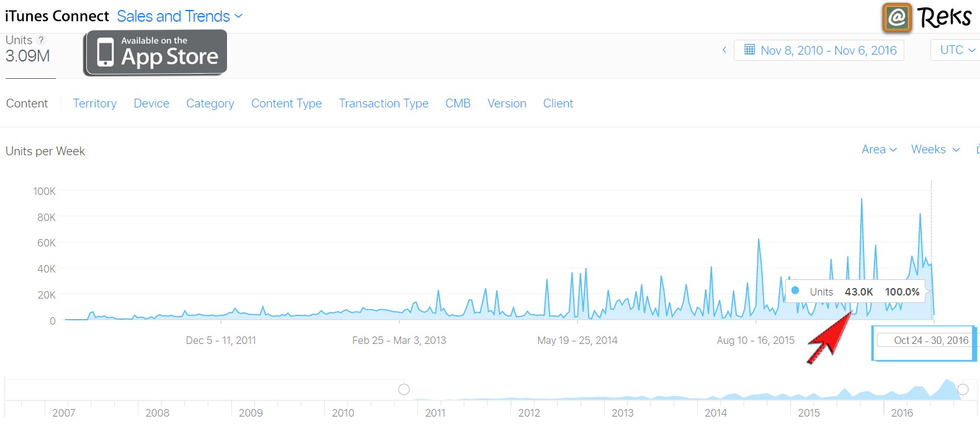
Task: Click the Reks logo icon
Action: pos(896,17)
